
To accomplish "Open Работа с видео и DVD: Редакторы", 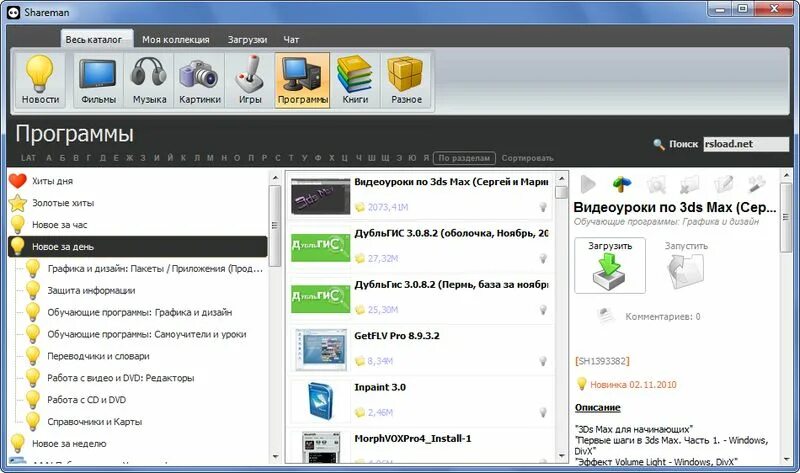I will point(120,378).
